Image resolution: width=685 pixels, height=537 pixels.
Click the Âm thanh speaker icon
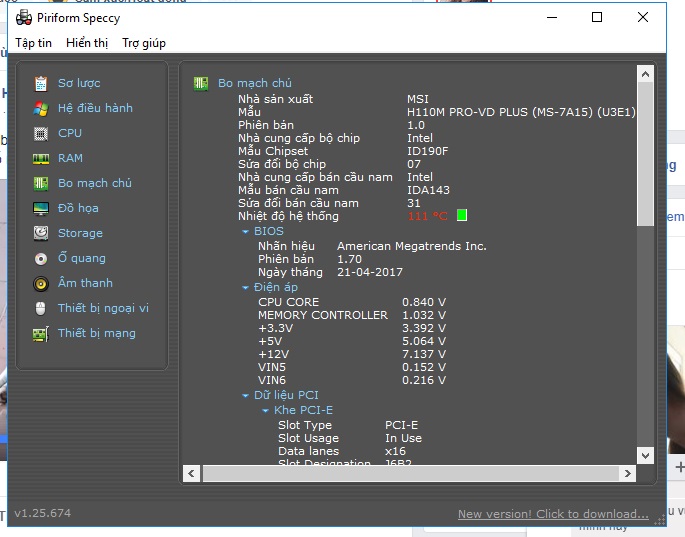[x=41, y=284]
